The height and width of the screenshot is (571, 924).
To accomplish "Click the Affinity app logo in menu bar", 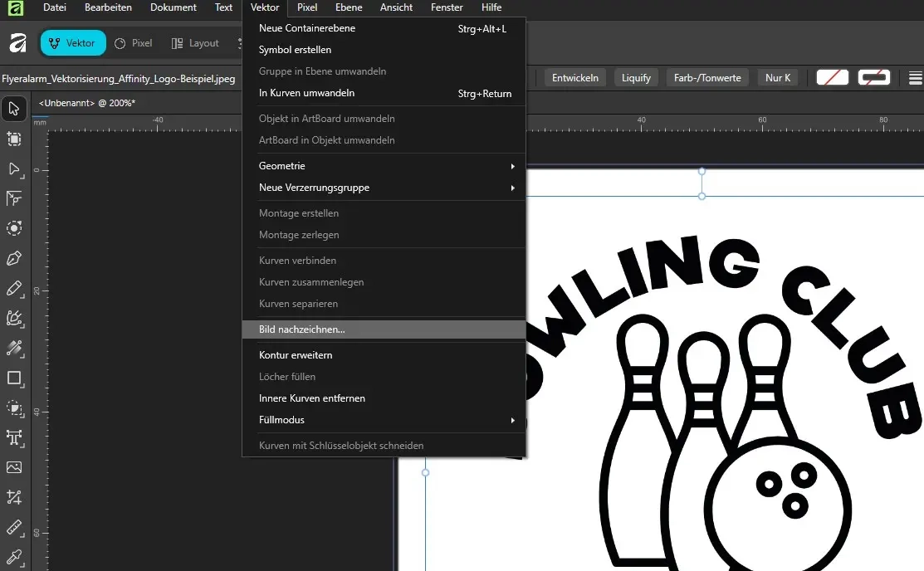I will click(15, 7).
